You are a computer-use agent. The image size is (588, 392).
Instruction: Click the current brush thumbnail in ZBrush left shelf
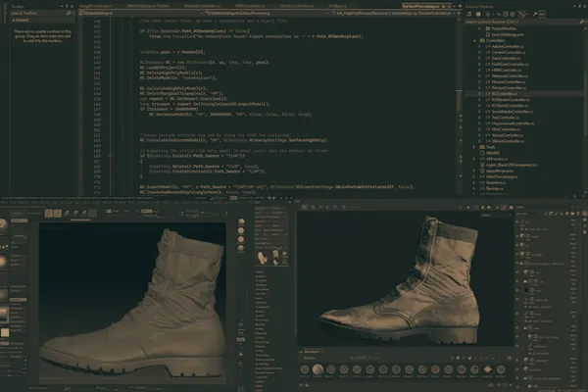click(3, 224)
